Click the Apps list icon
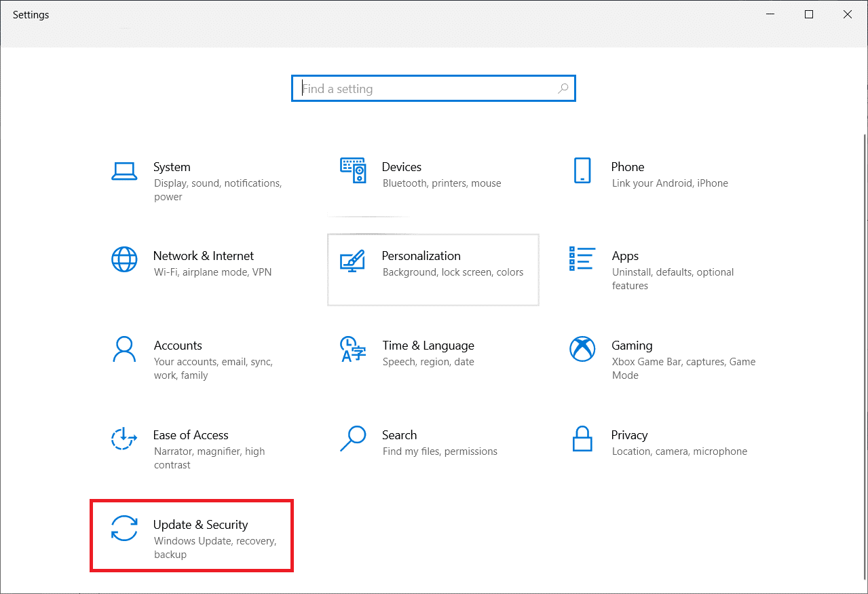Image resolution: width=868 pixels, height=594 pixels. point(582,260)
